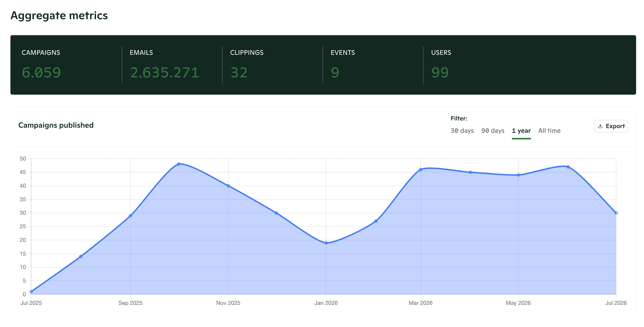Click the Jan 2026 data point on chart

[x=326, y=243]
